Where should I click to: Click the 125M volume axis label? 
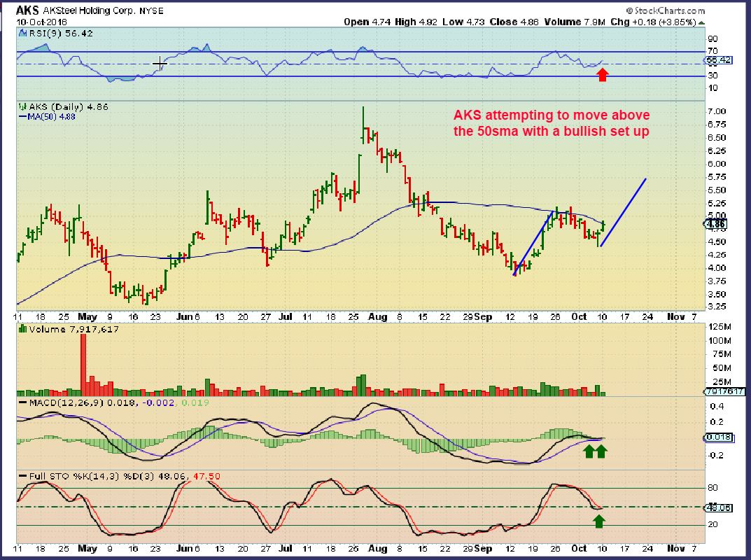coord(720,327)
